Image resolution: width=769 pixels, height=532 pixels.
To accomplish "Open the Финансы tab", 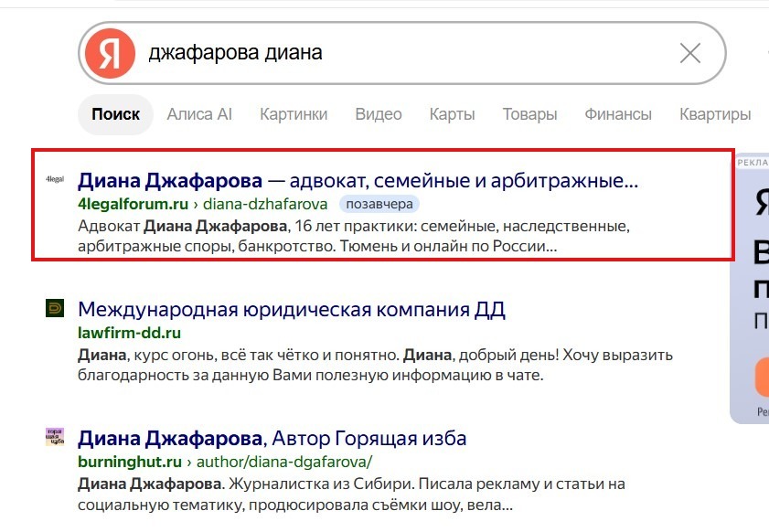I will (x=618, y=114).
